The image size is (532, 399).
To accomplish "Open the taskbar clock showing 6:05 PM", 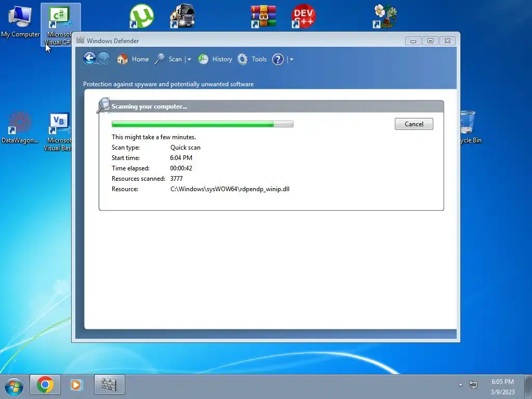I will click(x=502, y=387).
